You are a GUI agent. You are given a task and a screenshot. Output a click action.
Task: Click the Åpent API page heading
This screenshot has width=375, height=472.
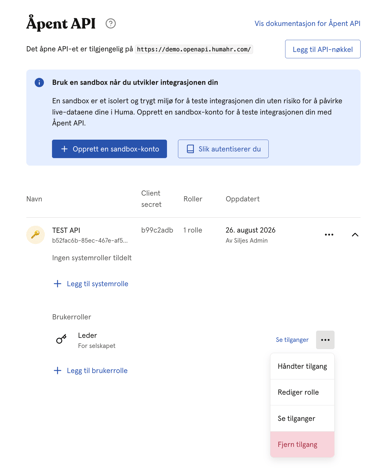coord(61,23)
